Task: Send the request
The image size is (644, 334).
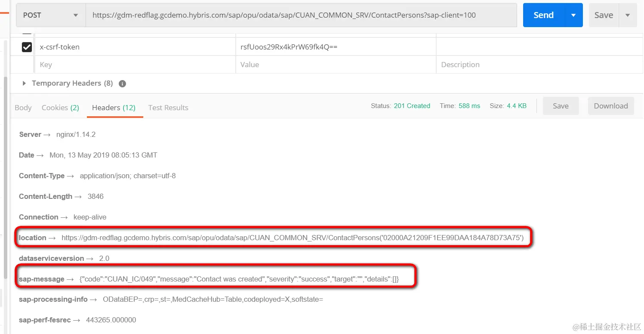Action: pyautogui.click(x=543, y=15)
